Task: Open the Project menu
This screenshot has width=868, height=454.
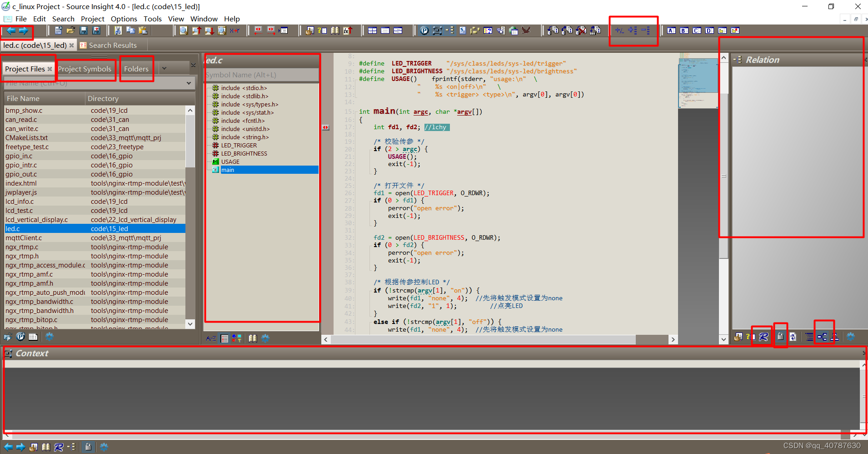Action: click(93, 19)
